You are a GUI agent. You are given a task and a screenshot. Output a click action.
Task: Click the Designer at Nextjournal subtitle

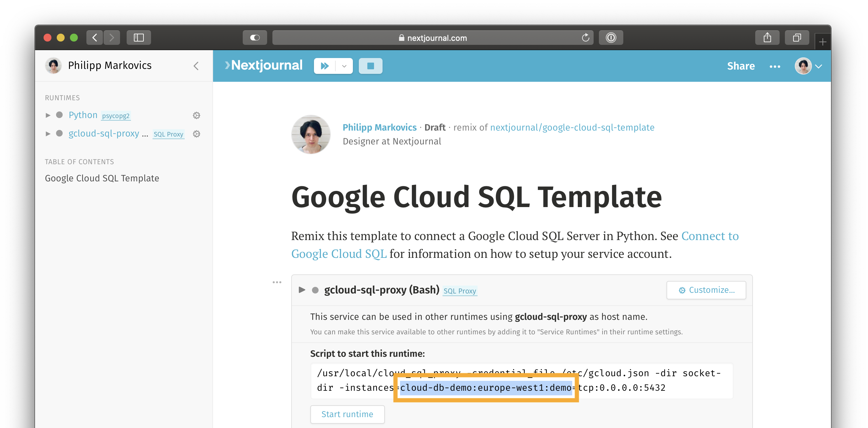pos(392,141)
